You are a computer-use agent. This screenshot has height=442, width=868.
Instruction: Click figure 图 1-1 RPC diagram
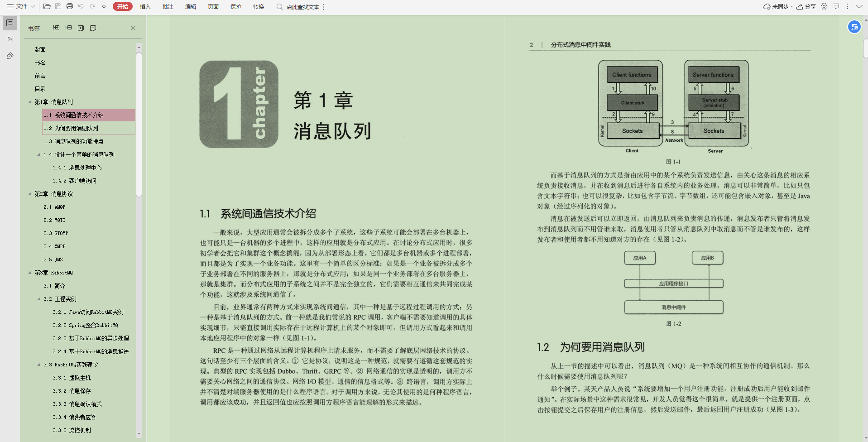point(673,107)
